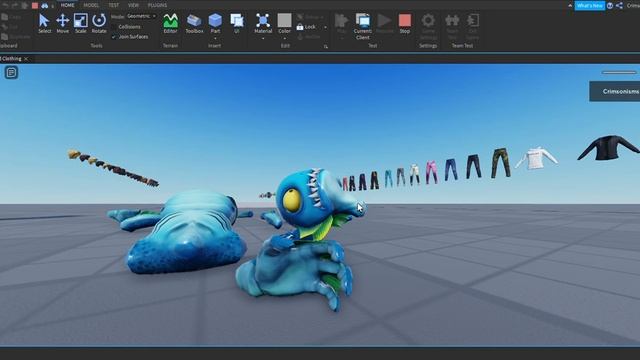Click the binoculars icon in quick access bar
Screen dimensions: 640x360
click(x=44, y=5)
